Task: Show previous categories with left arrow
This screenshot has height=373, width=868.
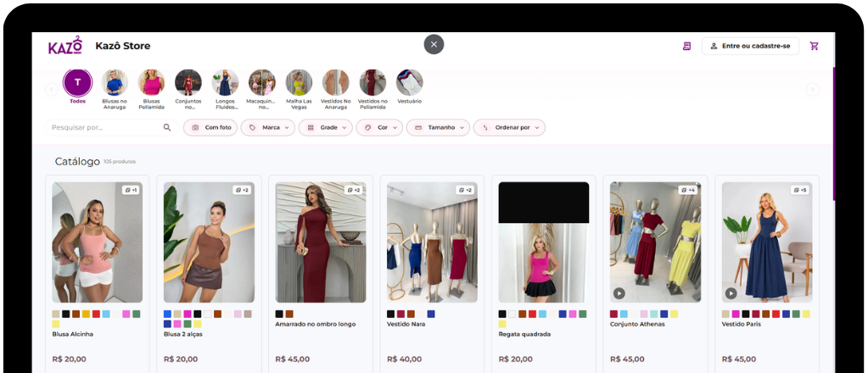Action: pos(52,89)
